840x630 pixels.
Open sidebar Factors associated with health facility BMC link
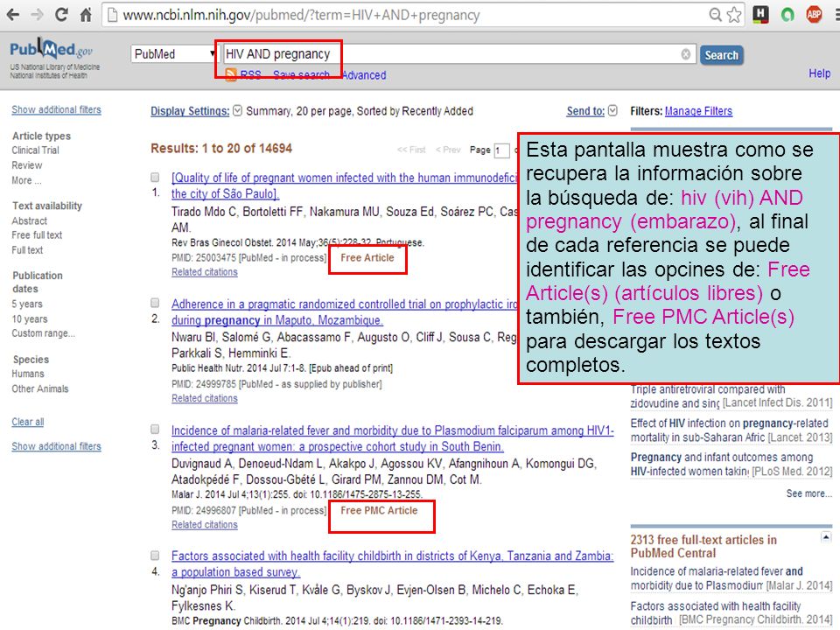731,612
